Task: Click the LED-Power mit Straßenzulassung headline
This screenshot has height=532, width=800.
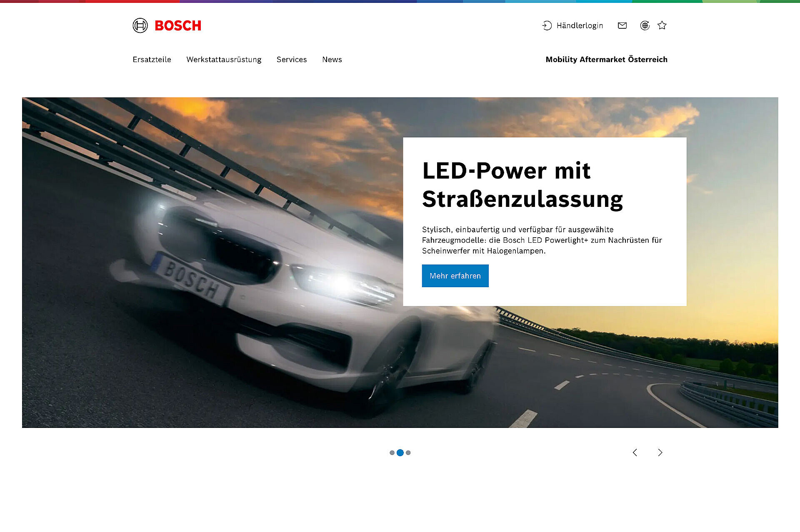Action: (522, 185)
